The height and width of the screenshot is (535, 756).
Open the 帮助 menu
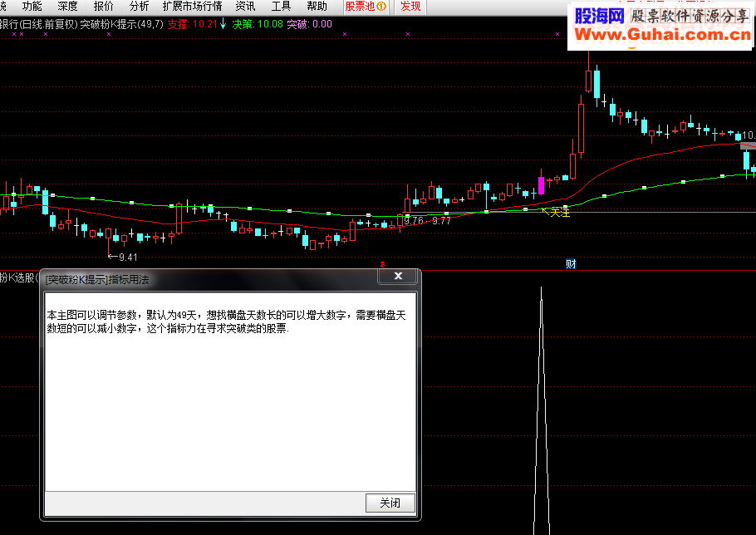point(317,7)
